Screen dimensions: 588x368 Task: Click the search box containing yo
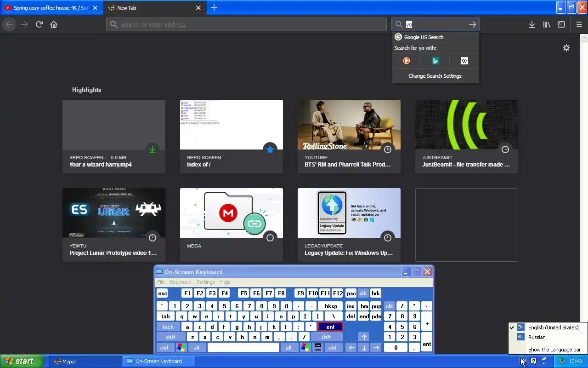[435, 24]
